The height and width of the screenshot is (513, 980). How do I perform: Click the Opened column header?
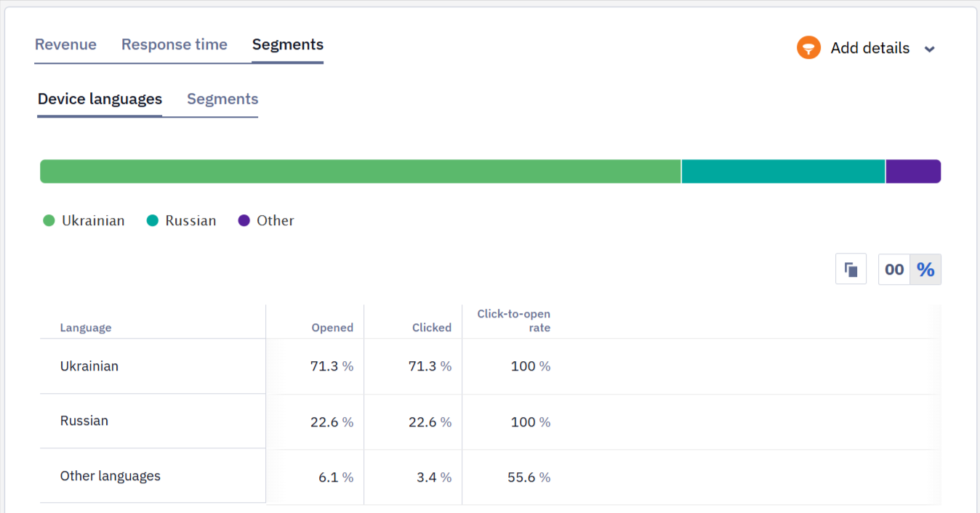click(x=332, y=328)
